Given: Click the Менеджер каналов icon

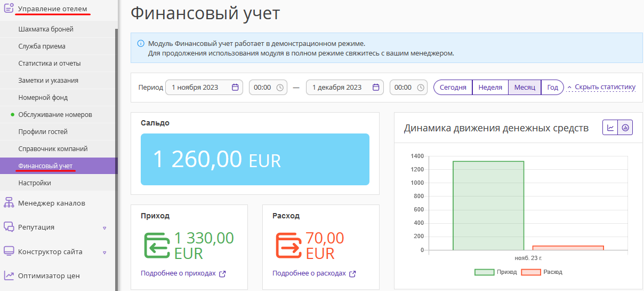Looking at the screenshot, I should click(x=9, y=202).
